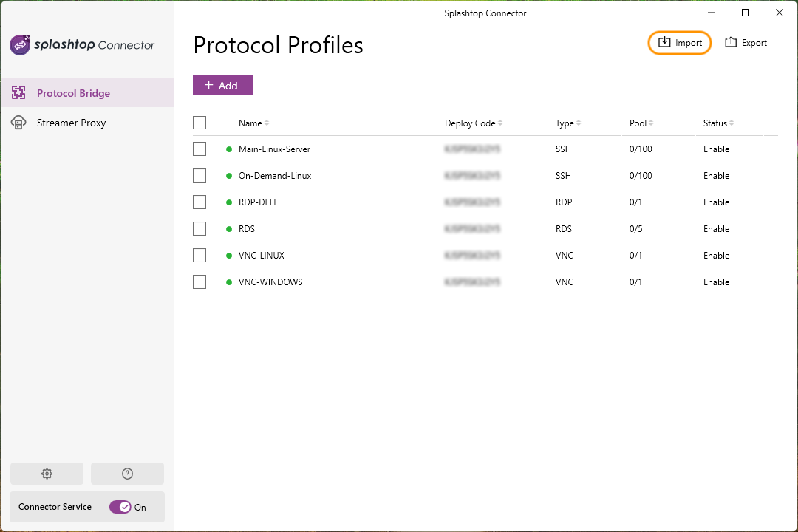Check the VNC-WINDOWS row checkbox

(x=199, y=282)
